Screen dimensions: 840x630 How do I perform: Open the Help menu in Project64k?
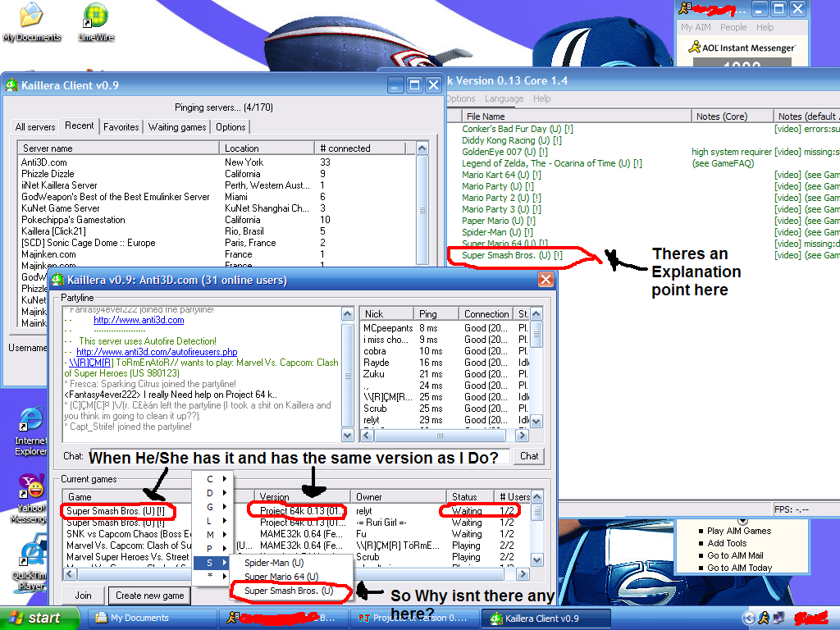tap(541, 98)
